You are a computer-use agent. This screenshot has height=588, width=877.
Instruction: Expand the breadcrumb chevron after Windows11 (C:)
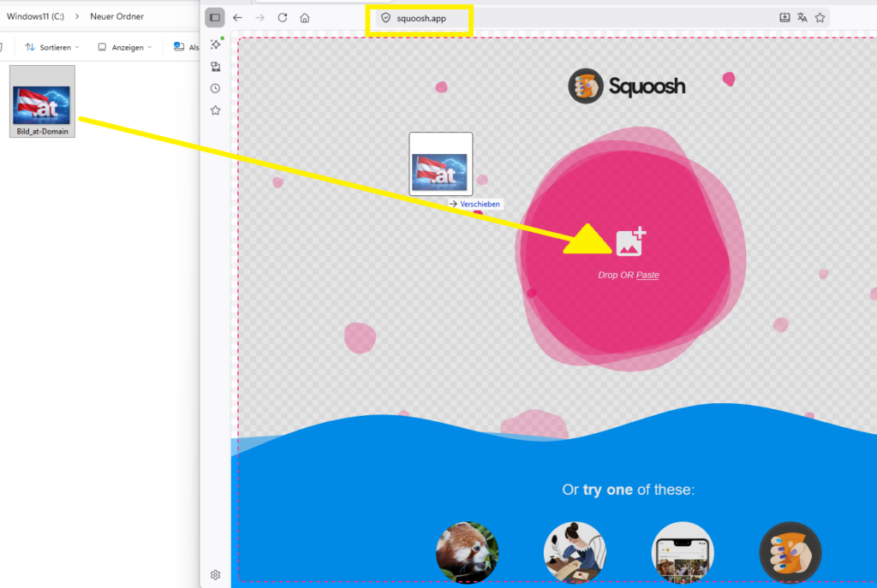click(x=77, y=16)
